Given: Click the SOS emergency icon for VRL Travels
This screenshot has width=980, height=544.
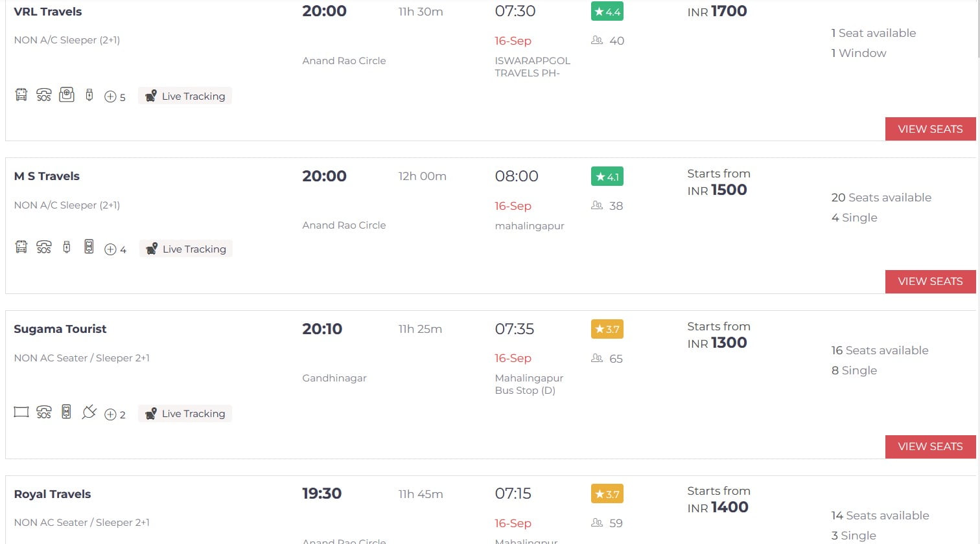Looking at the screenshot, I should click(x=43, y=95).
